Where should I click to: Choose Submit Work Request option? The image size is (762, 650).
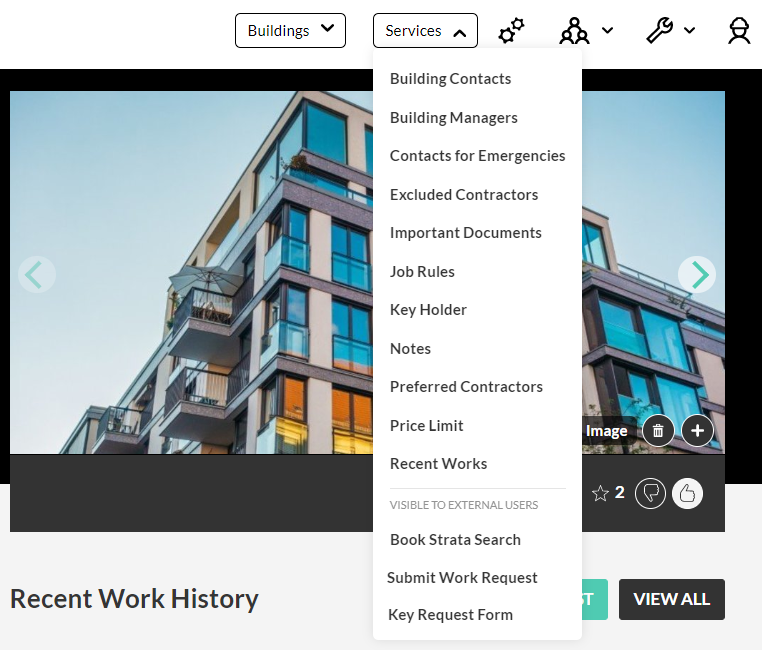(462, 578)
